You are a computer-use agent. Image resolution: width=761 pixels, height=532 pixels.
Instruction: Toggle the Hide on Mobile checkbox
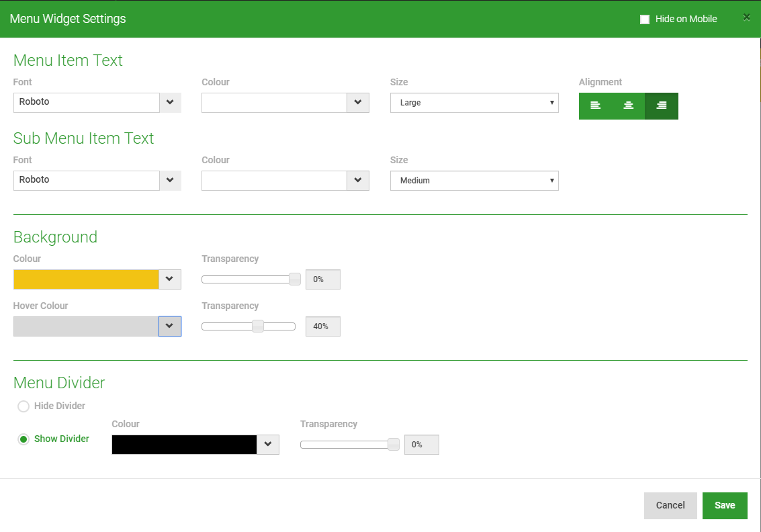(x=645, y=19)
